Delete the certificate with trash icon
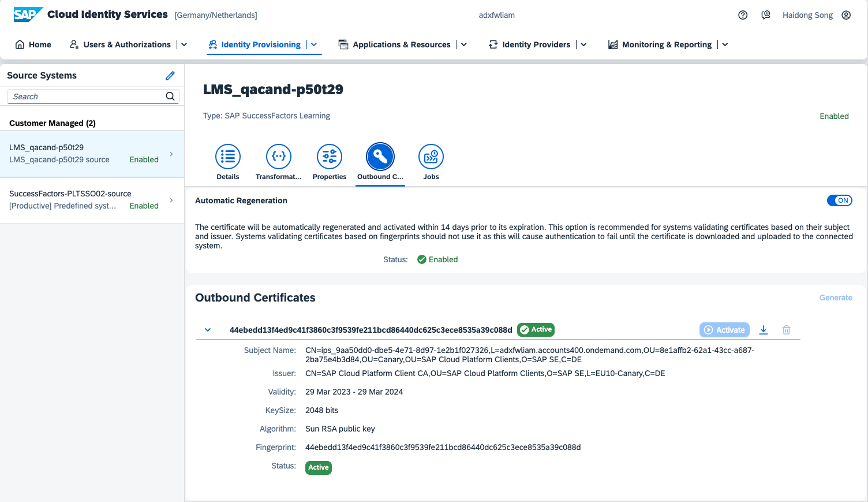Image resolution: width=868 pixels, height=502 pixels. 786,330
